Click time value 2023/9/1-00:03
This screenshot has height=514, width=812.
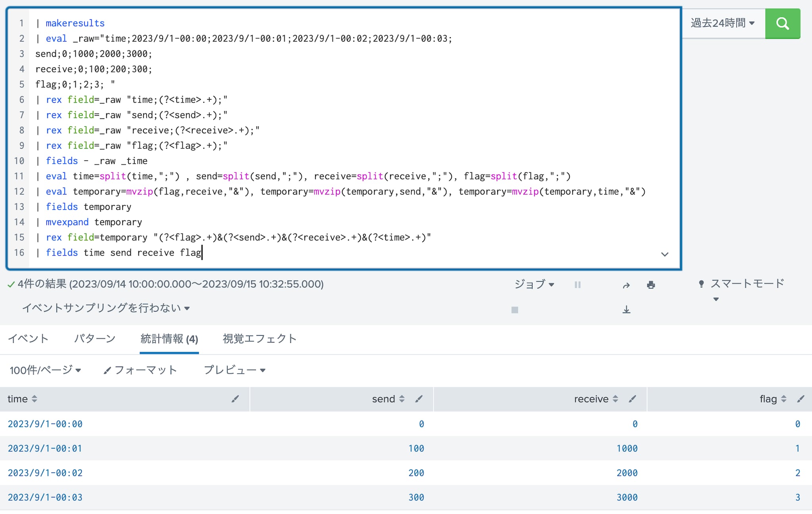tap(45, 498)
